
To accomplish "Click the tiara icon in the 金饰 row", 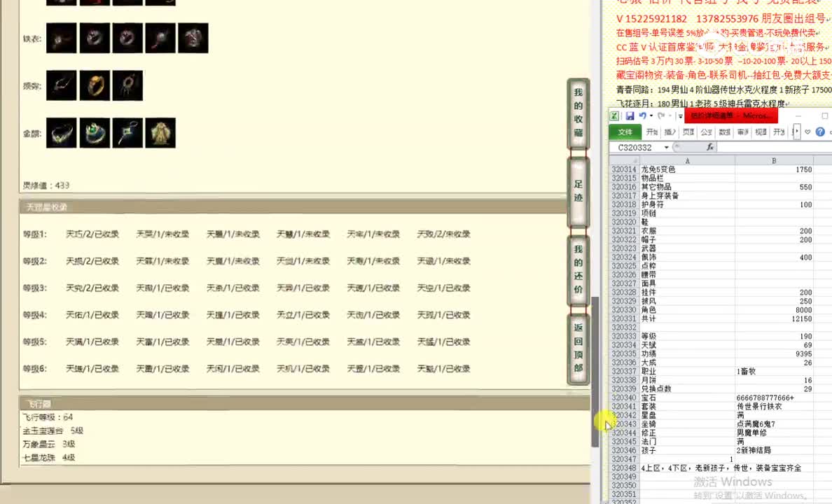I will tap(62, 132).
